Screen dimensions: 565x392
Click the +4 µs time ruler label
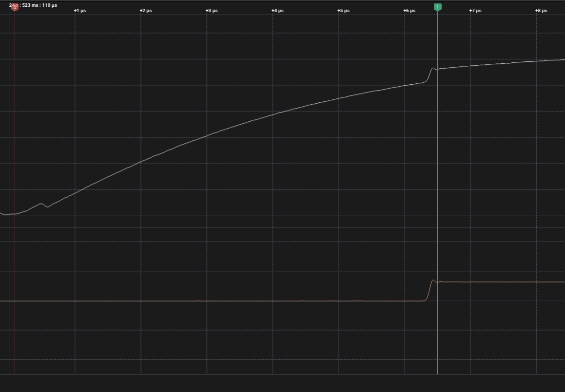[x=277, y=11]
